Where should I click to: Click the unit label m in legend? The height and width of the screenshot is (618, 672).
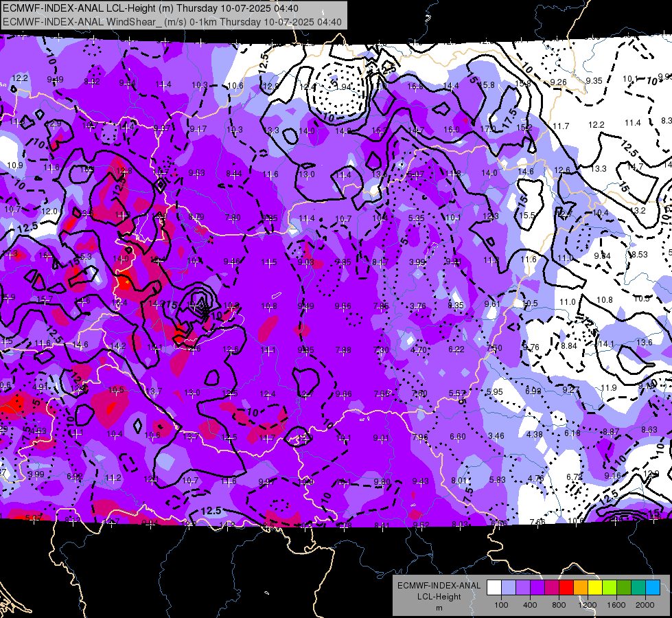pos(439,608)
